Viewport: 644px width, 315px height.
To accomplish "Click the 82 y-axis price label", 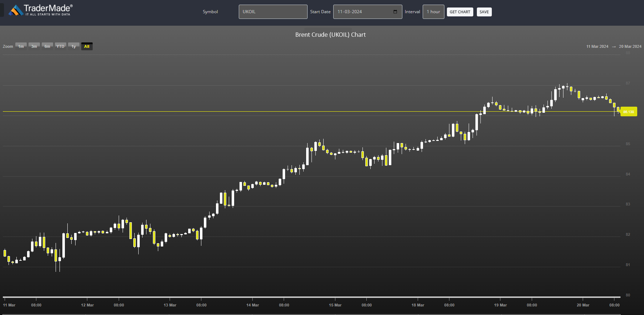I will click(x=628, y=234).
